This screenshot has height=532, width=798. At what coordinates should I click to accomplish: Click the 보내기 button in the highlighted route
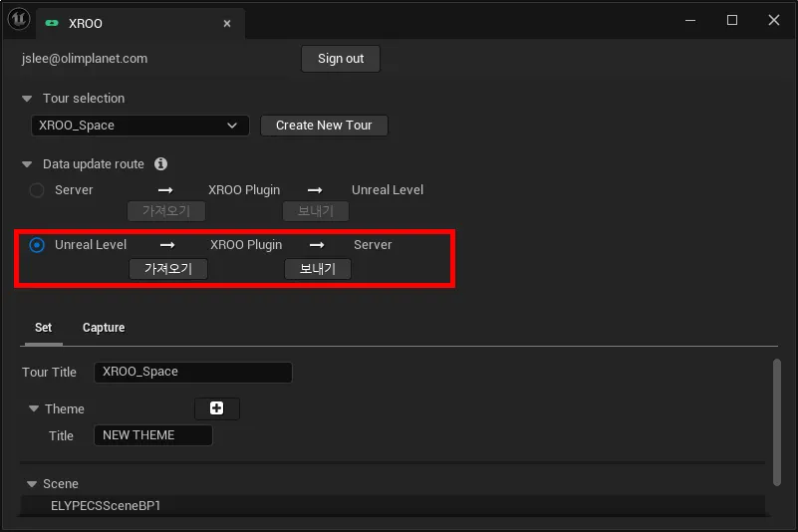pyautogui.click(x=318, y=269)
